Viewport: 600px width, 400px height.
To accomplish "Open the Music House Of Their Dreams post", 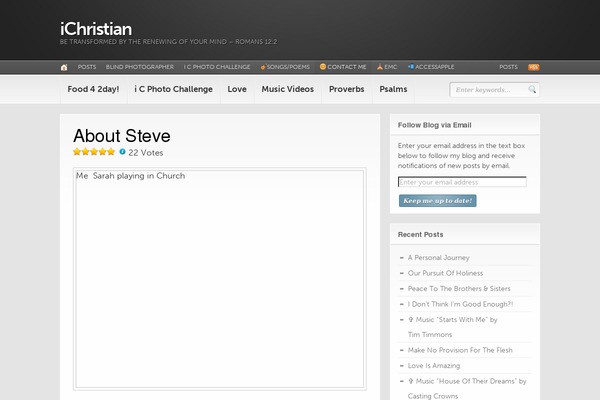I will 467,388.
